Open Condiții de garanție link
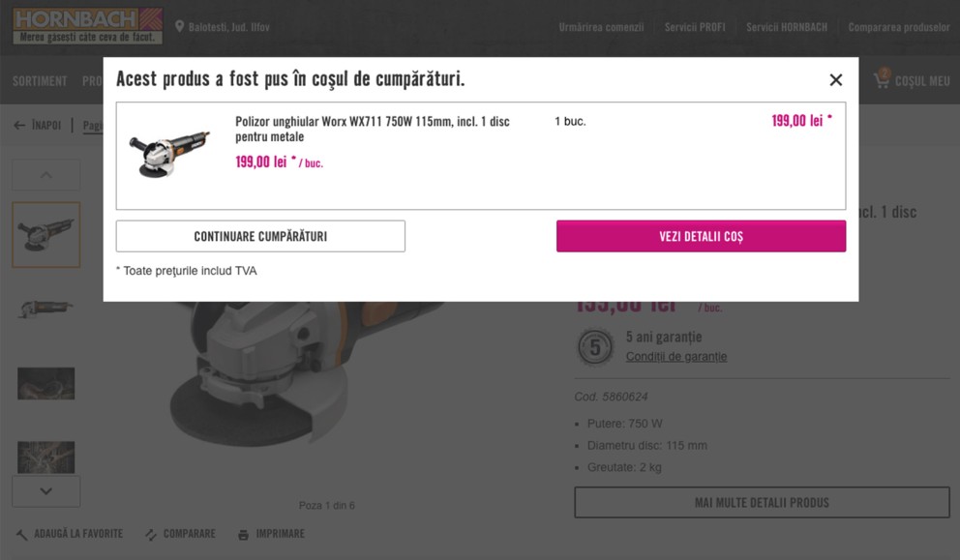 click(x=675, y=356)
